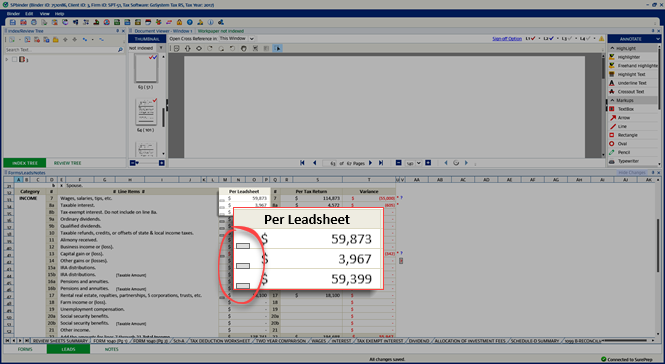Toggle the select tool button in viewer toolbar
The width and height of the screenshot is (665, 364).
277,48
